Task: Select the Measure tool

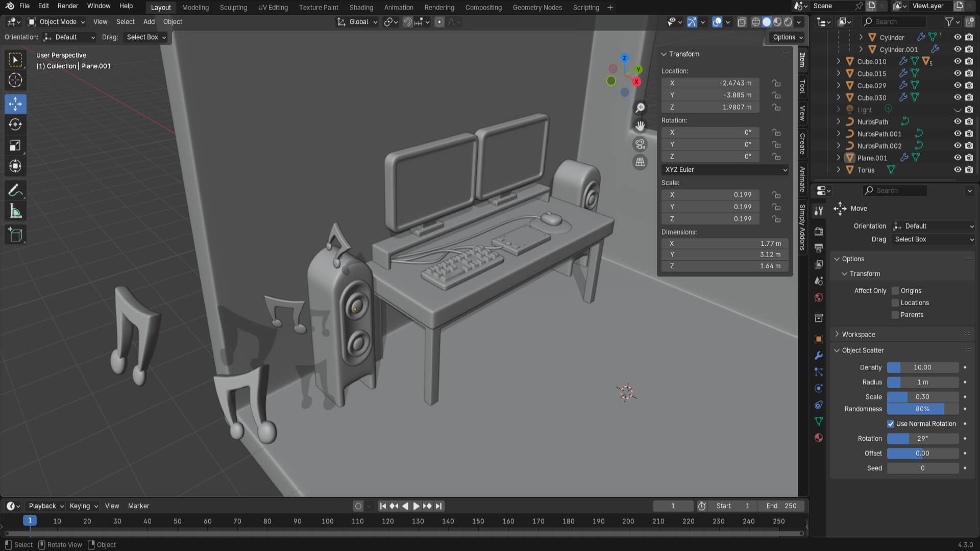Action: 15,211
